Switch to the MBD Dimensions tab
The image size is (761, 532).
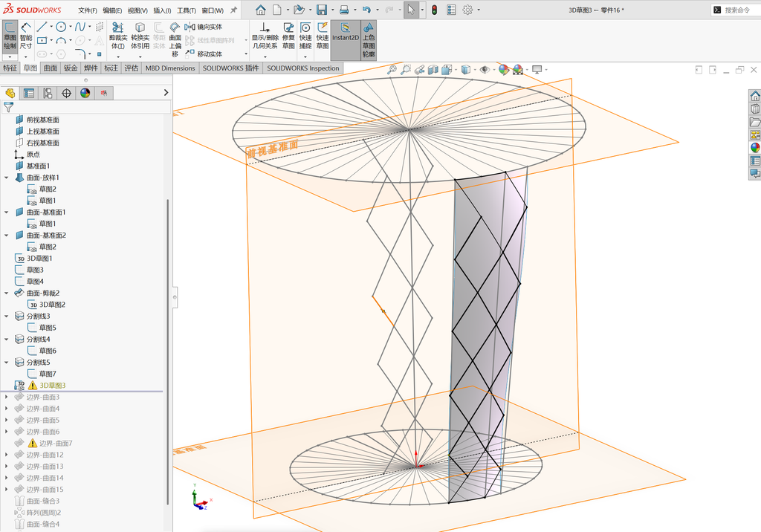[x=170, y=68]
